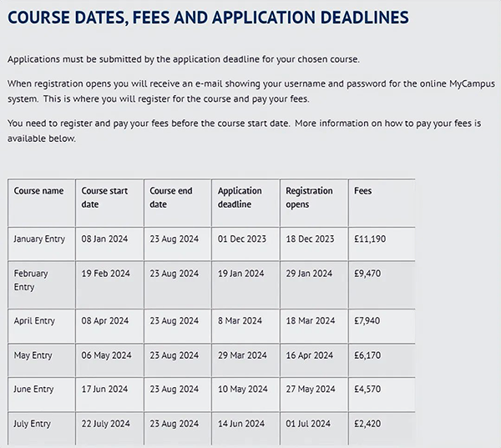Click the 06 May 2024 course start date
The height and width of the screenshot is (448, 501).
(x=107, y=355)
